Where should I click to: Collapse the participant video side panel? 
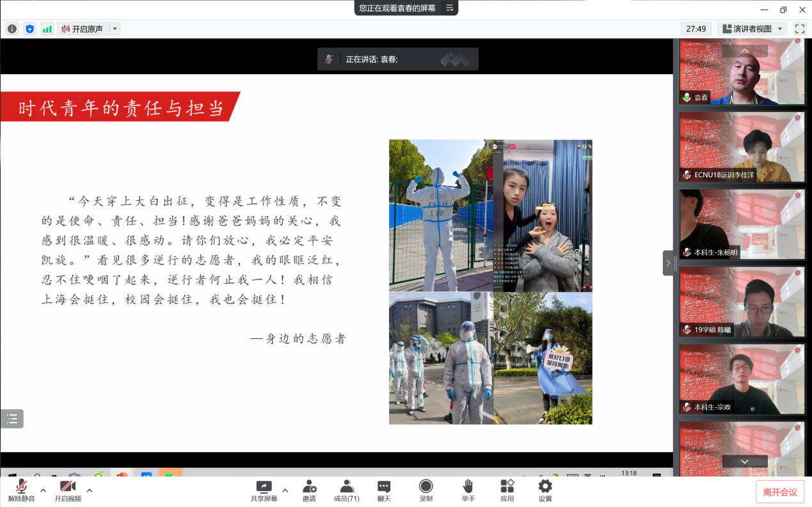click(x=668, y=263)
